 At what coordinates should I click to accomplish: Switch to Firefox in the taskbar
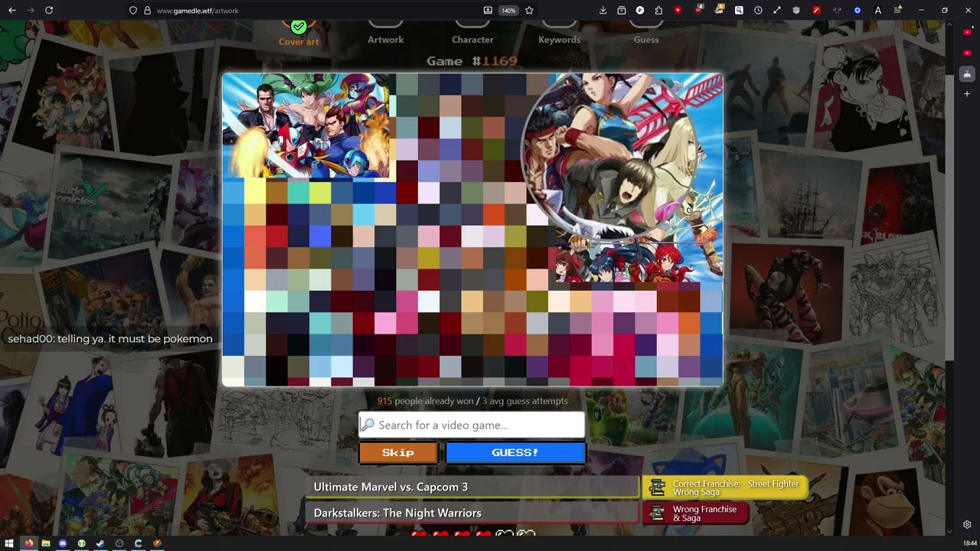[x=28, y=543]
